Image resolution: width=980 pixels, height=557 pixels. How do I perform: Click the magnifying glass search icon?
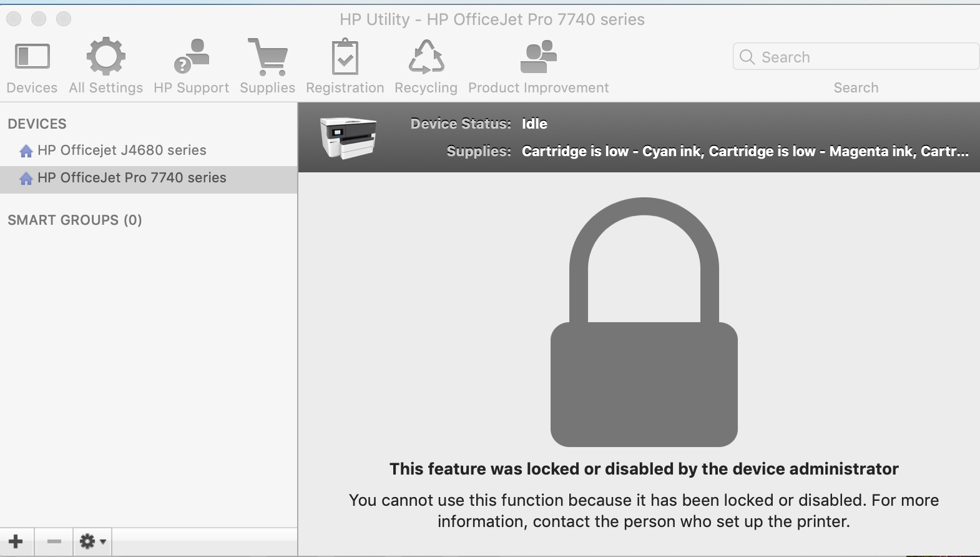(x=747, y=57)
